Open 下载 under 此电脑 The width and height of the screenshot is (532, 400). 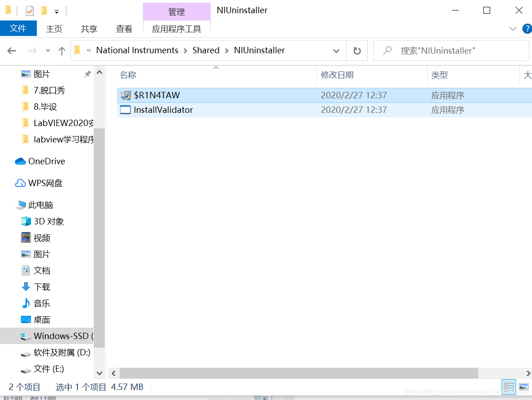(35, 287)
